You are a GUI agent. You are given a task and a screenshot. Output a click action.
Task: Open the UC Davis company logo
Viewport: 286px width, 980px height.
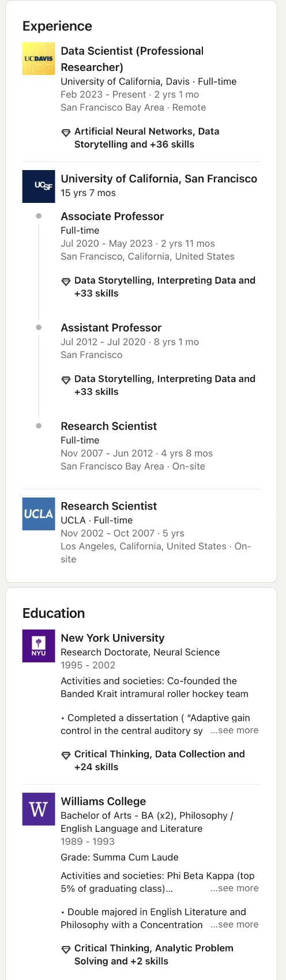(x=39, y=59)
